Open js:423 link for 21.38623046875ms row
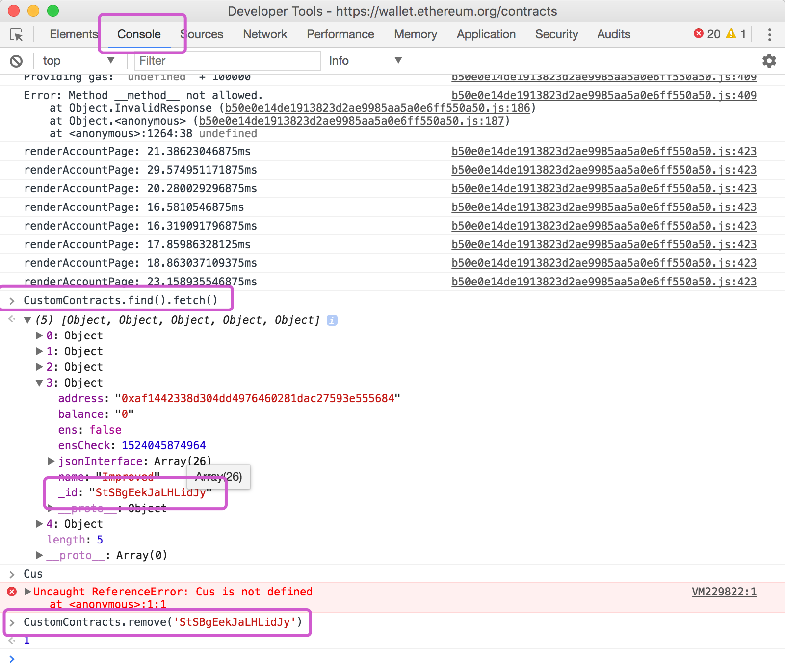 pyautogui.click(x=604, y=151)
